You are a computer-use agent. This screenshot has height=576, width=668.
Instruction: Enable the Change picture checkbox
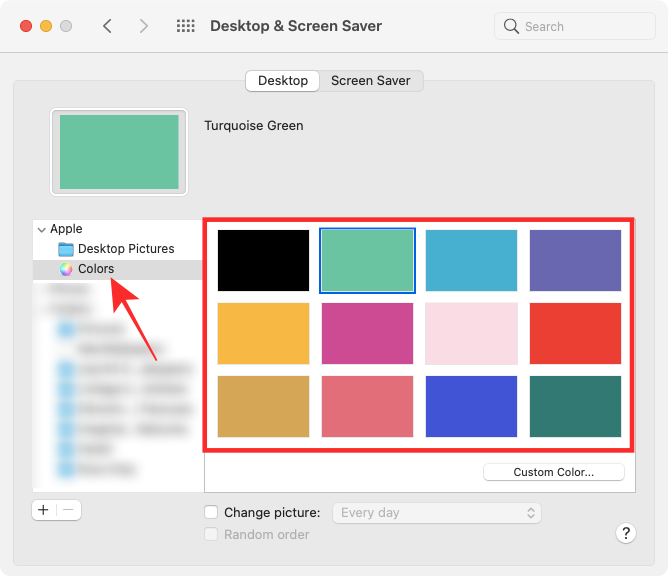click(x=211, y=512)
